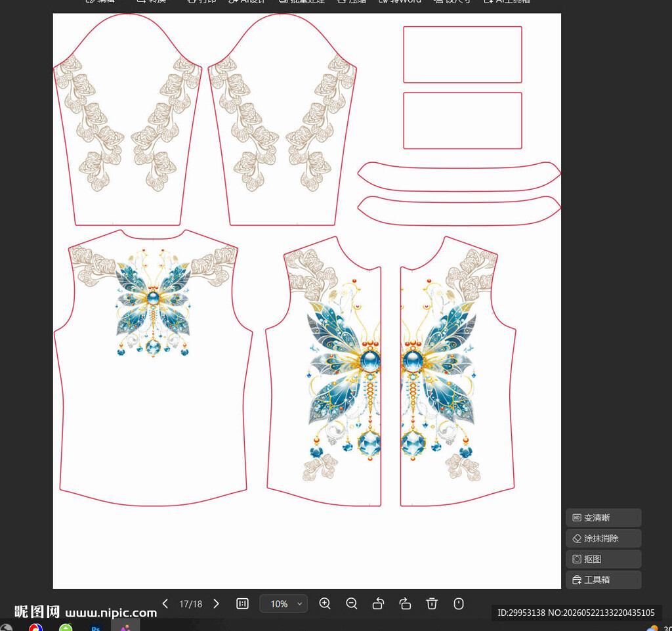Go to the previous image arrow
The image size is (672, 631).
coord(165,603)
